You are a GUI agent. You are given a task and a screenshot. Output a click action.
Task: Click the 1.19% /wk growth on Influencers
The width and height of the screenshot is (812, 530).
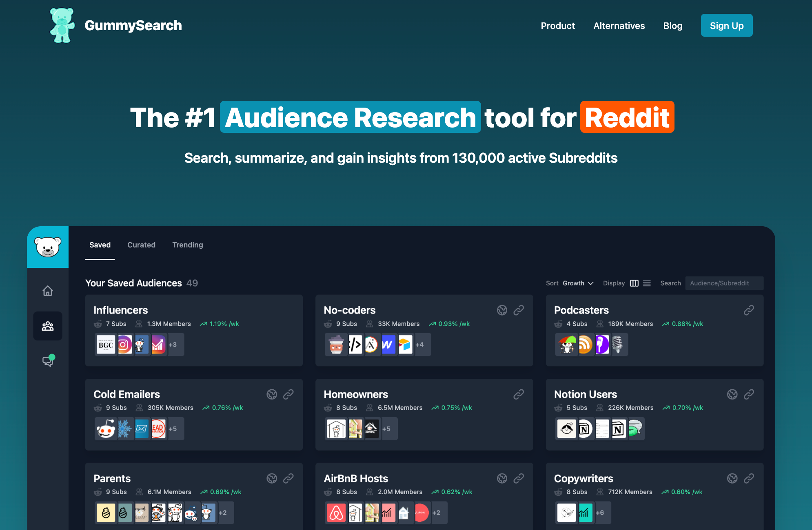[x=220, y=324]
